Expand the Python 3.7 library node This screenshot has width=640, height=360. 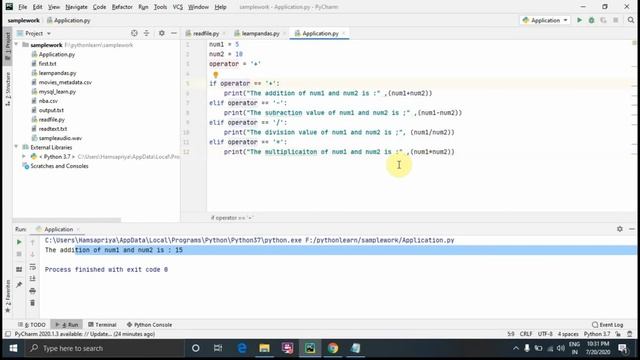(x=24, y=156)
